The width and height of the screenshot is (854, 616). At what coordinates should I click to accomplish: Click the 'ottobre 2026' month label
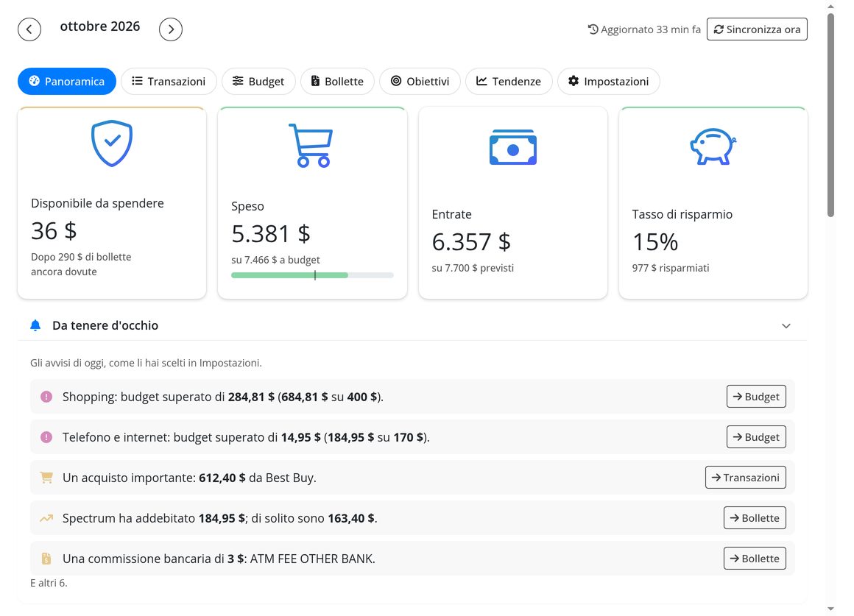99,26
